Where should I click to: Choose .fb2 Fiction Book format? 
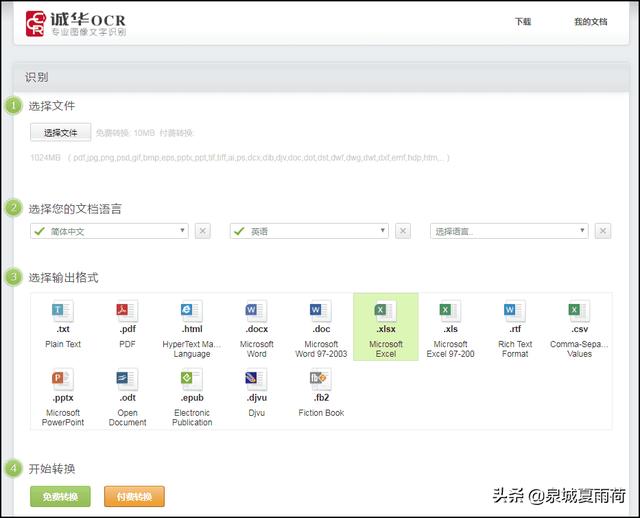coord(321,396)
